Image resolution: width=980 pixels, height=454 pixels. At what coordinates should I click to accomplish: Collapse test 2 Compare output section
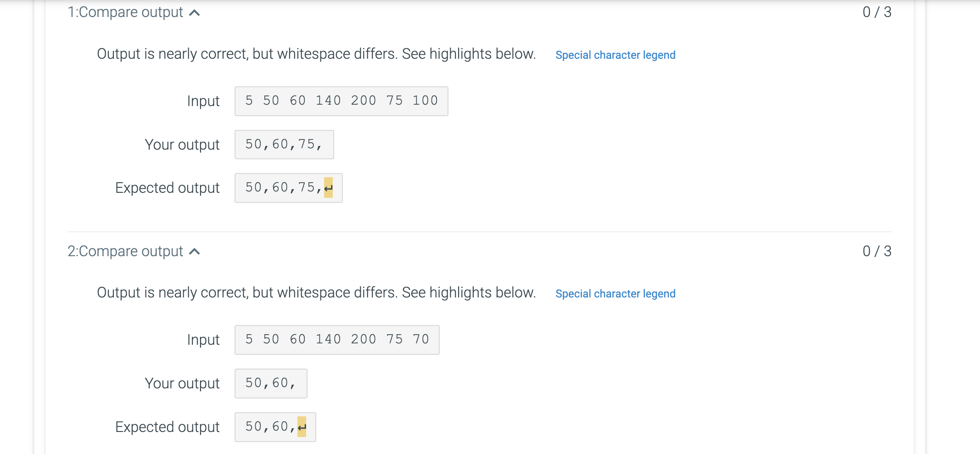pos(195,252)
